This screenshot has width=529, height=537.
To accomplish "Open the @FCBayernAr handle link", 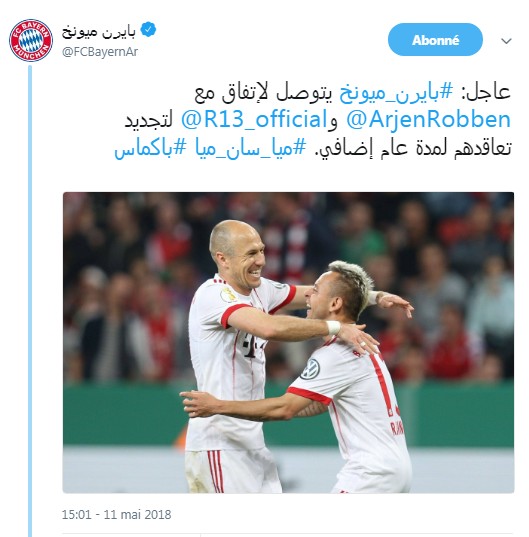I will 100,52.
